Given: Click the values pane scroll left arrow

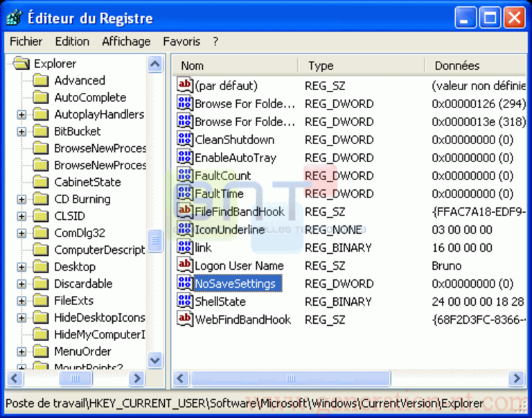Looking at the screenshot, I should click(x=181, y=378).
